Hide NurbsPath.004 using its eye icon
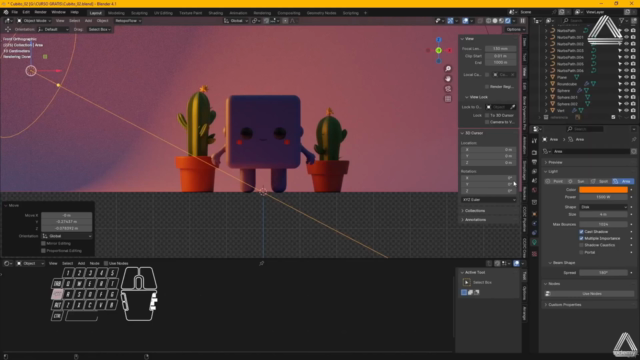This screenshot has height=360, width=640. click(x=626, y=57)
